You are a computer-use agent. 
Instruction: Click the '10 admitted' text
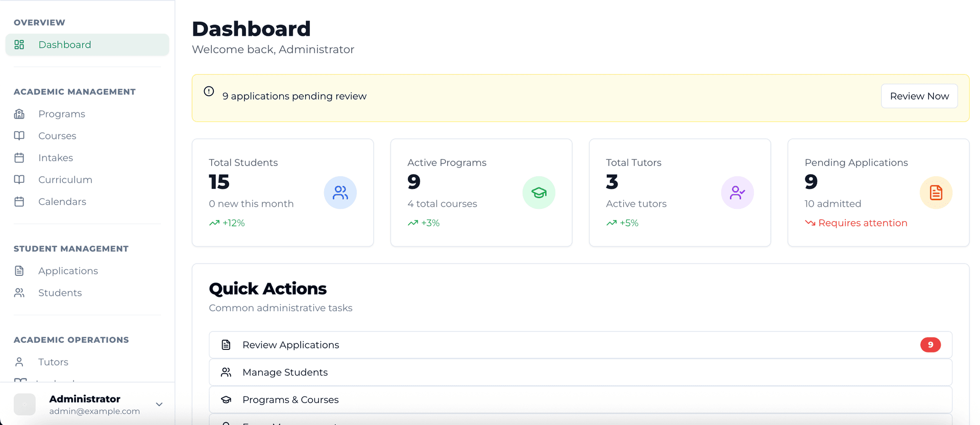(832, 204)
